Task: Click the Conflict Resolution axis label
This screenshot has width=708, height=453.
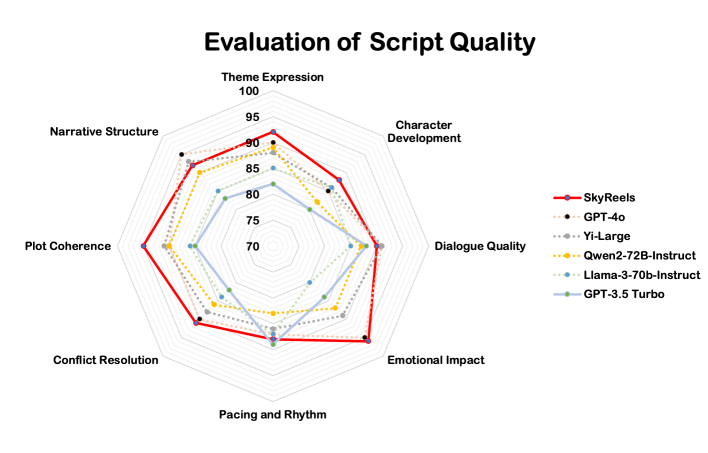Action: 106,360
